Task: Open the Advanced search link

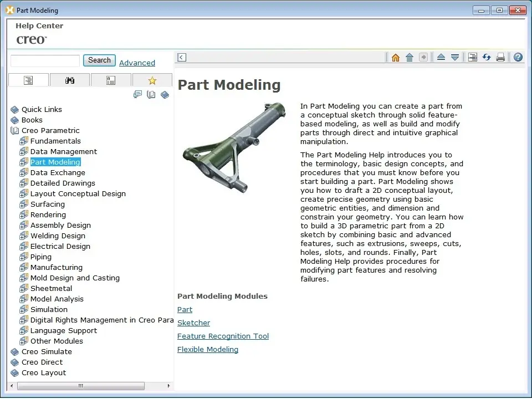Action: point(137,63)
